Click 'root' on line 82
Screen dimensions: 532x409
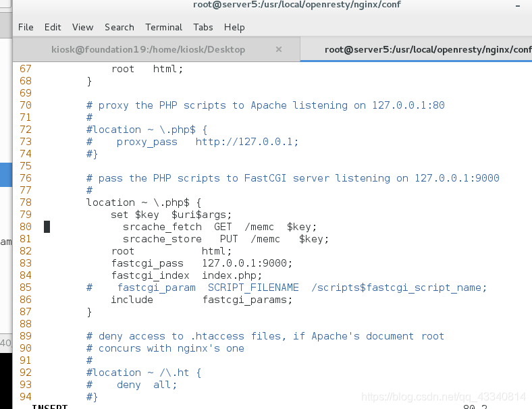tap(123, 251)
